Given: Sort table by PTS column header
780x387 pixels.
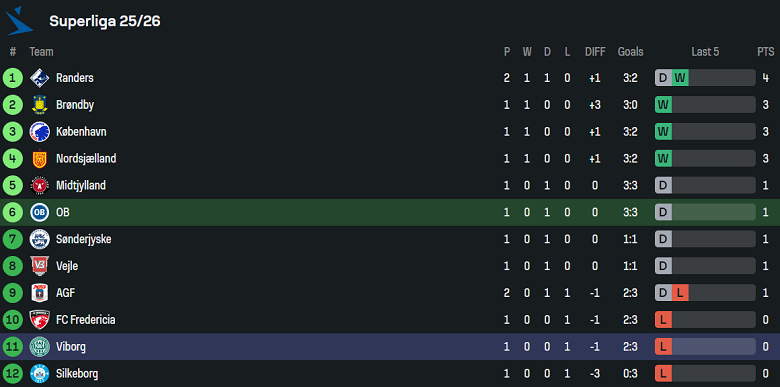Looking at the screenshot, I should 766,52.
